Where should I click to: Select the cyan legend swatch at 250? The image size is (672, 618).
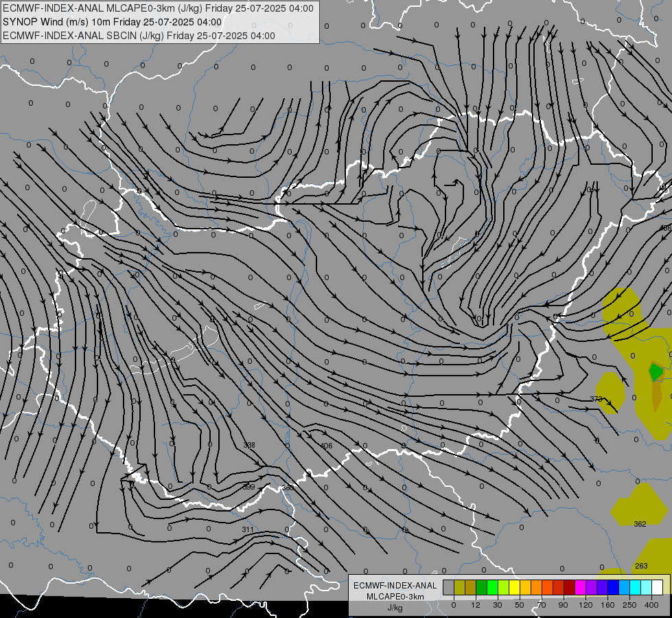636,588
